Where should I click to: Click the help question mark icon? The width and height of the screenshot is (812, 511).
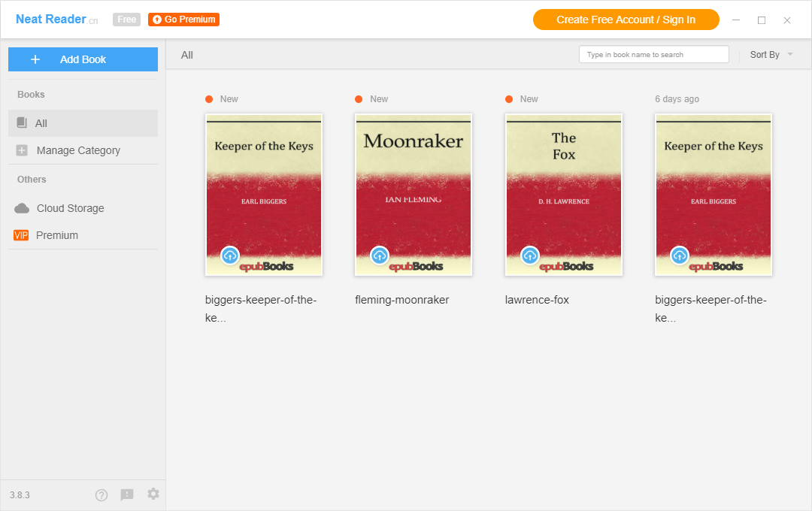point(101,494)
